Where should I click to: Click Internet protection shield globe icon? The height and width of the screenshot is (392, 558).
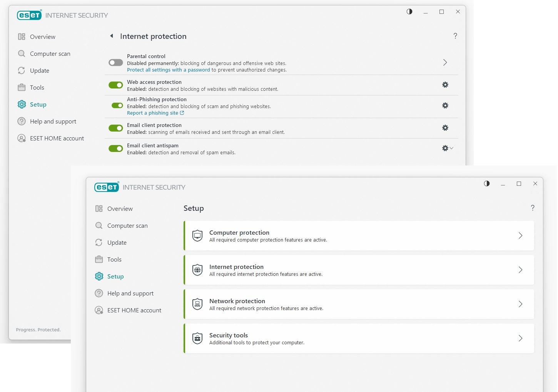coord(197,270)
